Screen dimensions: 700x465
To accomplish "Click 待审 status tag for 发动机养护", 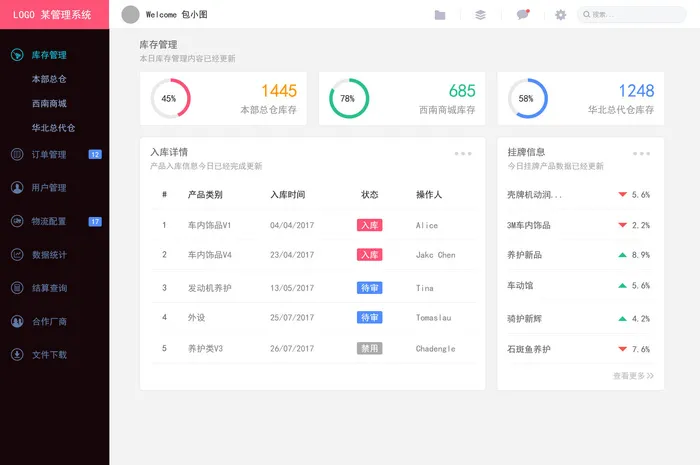I will click(369, 288).
